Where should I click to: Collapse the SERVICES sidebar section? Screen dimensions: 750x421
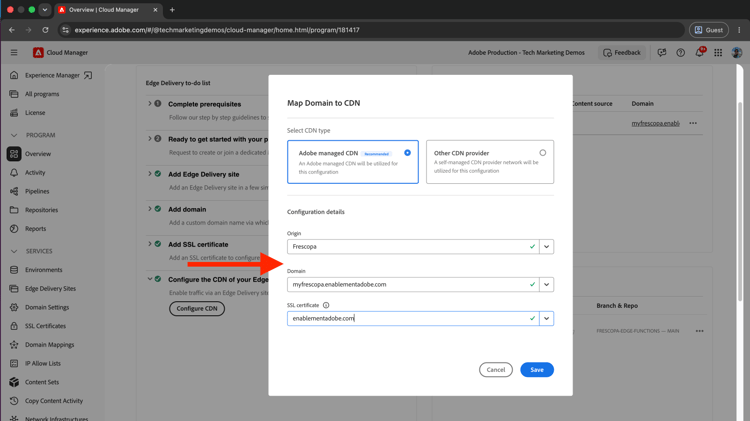coord(14,251)
